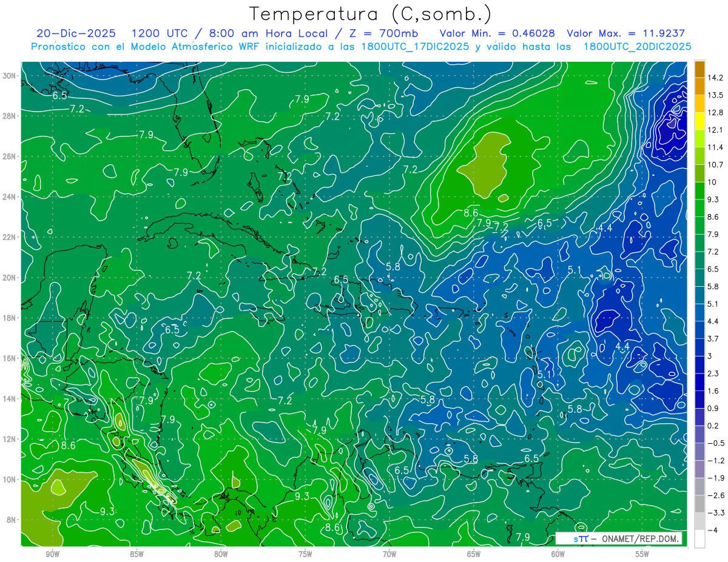Click the '12.1' value in the color legend

pos(715,130)
